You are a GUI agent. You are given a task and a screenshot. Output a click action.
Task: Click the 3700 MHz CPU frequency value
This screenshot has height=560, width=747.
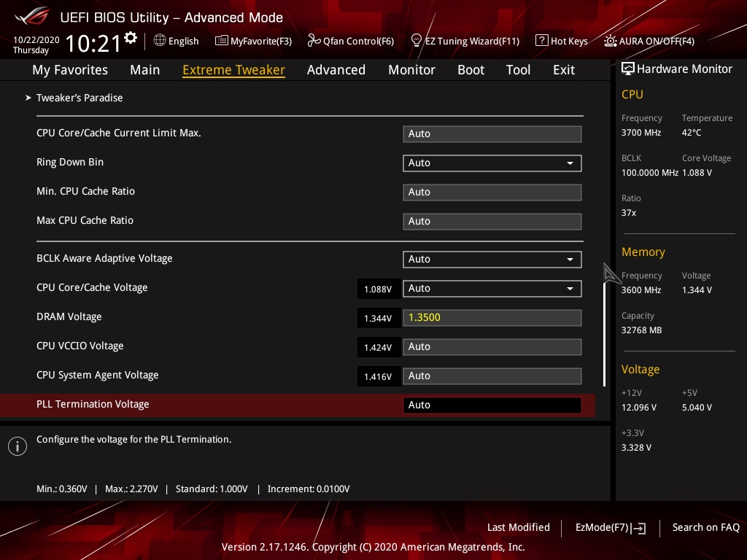click(641, 133)
